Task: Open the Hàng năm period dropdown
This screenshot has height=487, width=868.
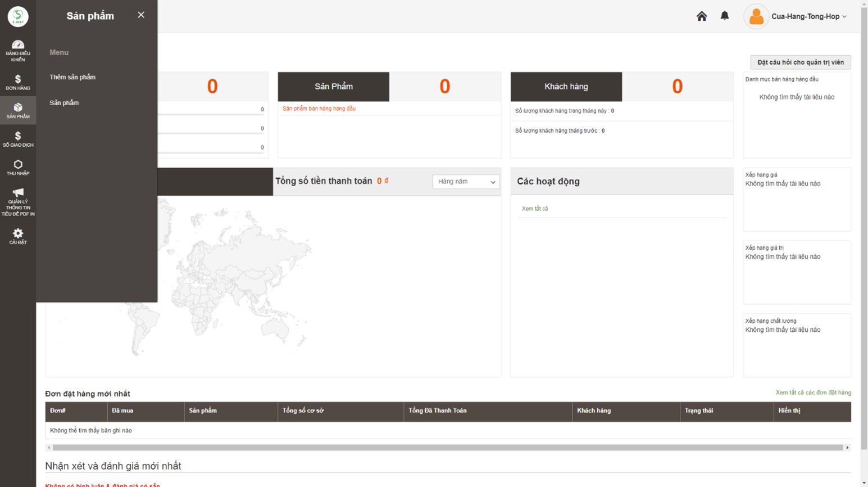Action: coord(466,182)
